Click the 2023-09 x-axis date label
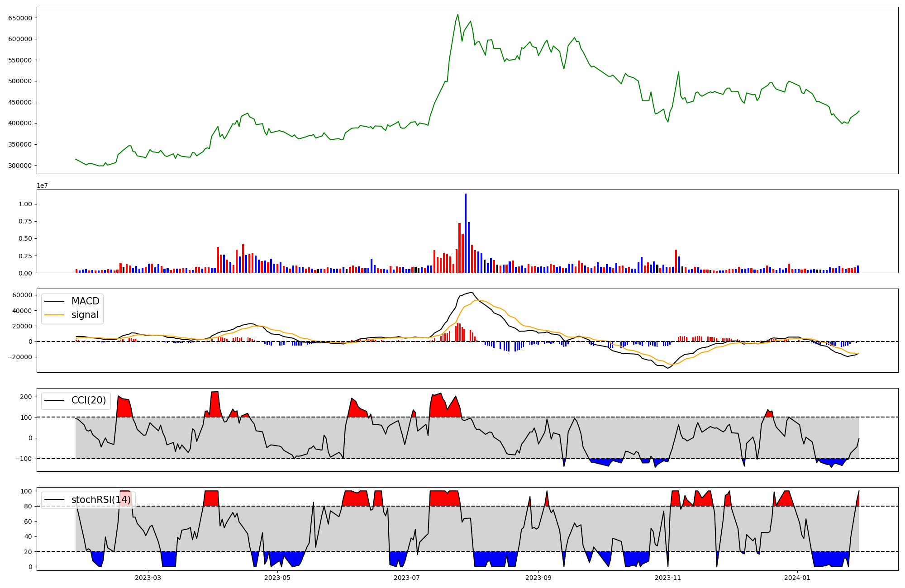This screenshot has width=905, height=588. (538, 578)
